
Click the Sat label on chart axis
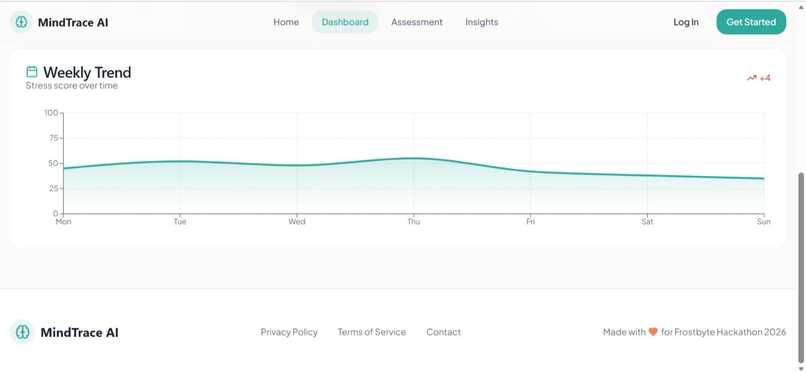pos(647,222)
